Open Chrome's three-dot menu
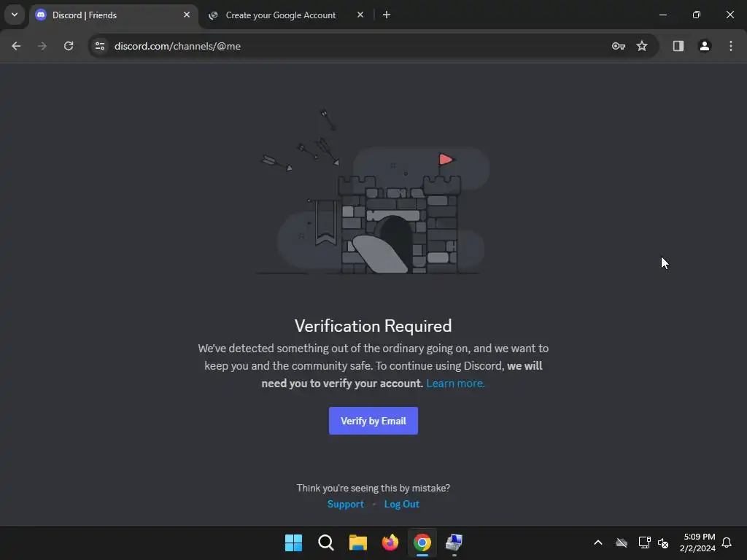747x560 pixels. point(731,46)
